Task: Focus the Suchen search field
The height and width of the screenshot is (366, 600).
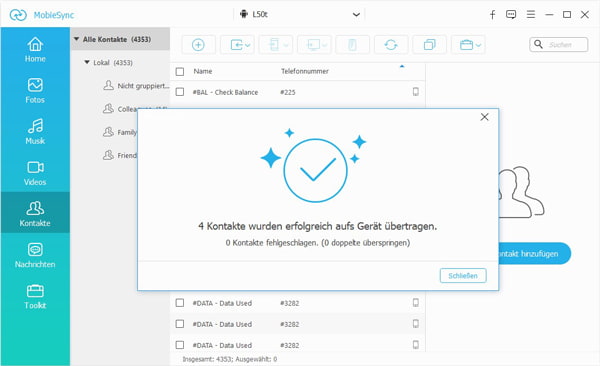Action: (559, 45)
